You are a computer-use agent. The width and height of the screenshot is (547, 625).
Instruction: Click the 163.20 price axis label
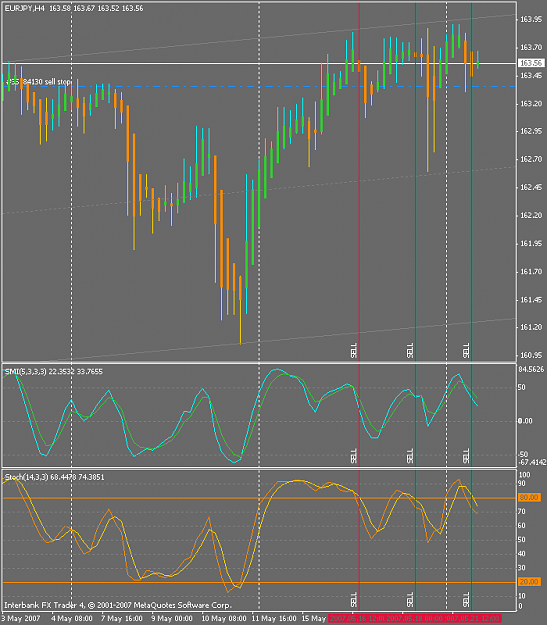(531, 104)
